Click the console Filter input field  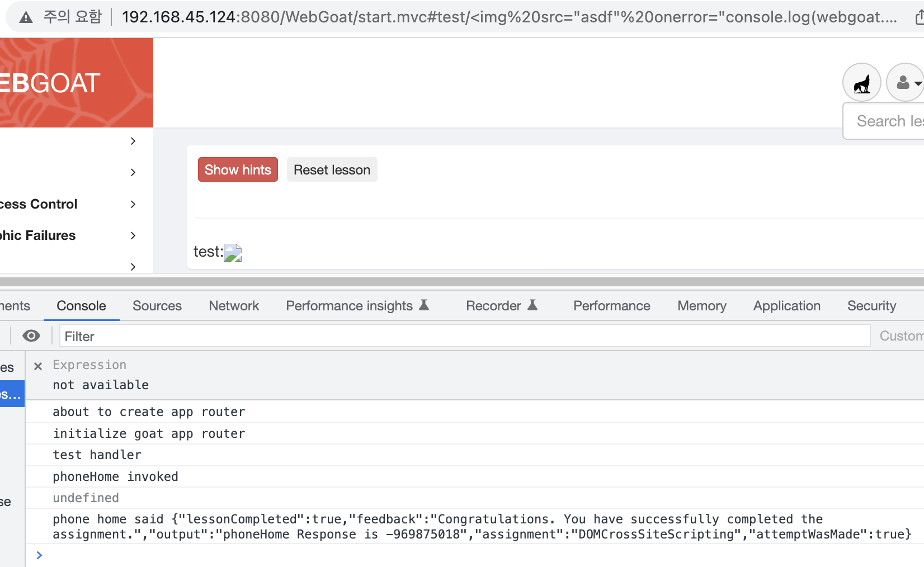pos(465,336)
